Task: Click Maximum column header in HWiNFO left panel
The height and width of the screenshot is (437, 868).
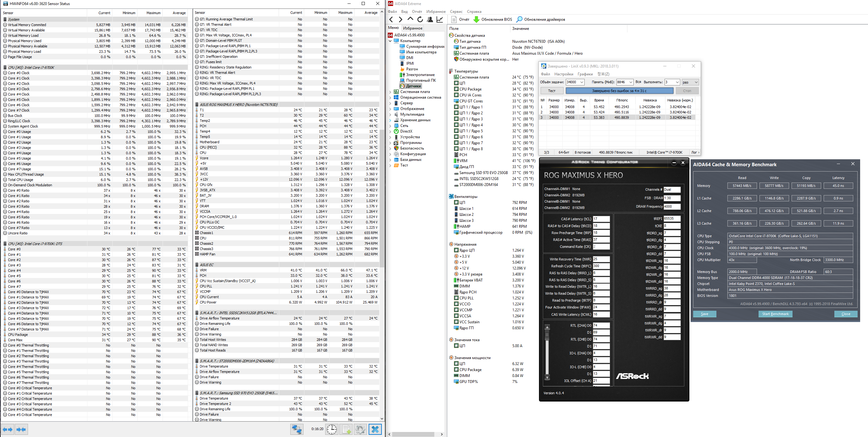Action: [153, 13]
